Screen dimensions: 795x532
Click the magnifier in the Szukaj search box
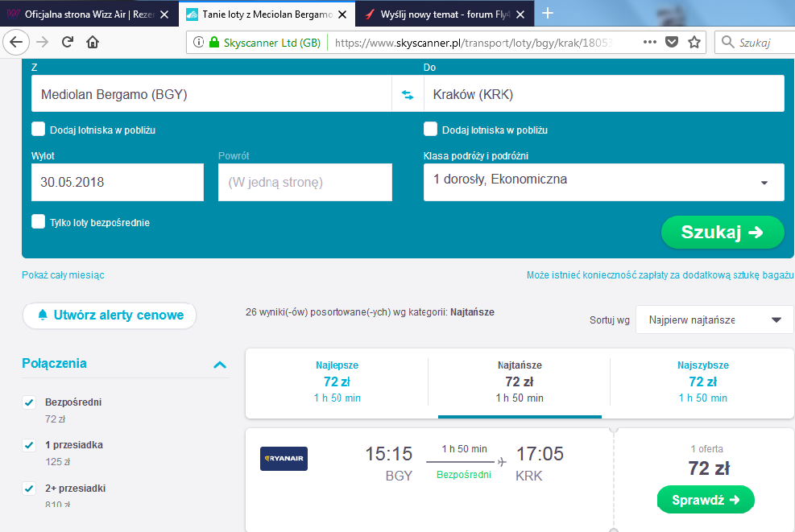pyautogui.click(x=727, y=42)
